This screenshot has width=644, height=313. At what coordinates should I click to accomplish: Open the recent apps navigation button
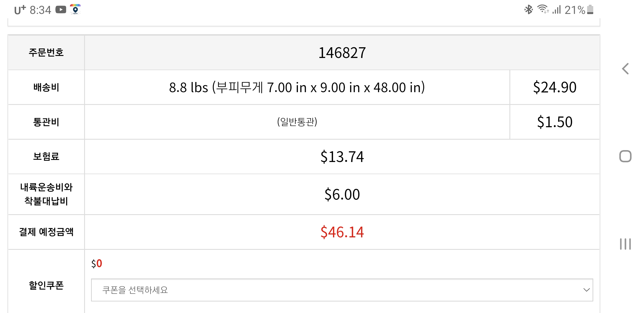click(x=625, y=244)
